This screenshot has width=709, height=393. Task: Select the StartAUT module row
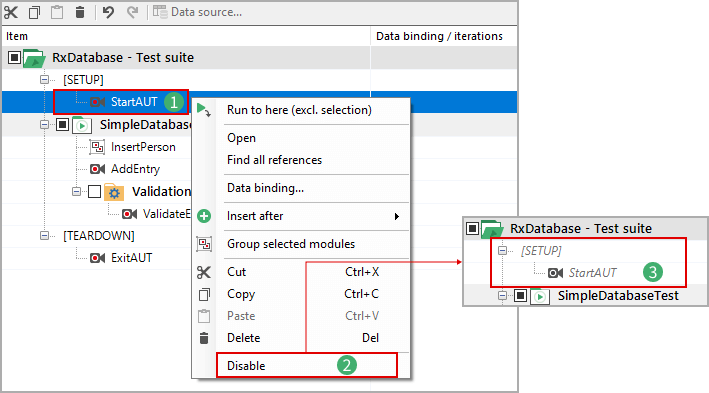(134, 102)
